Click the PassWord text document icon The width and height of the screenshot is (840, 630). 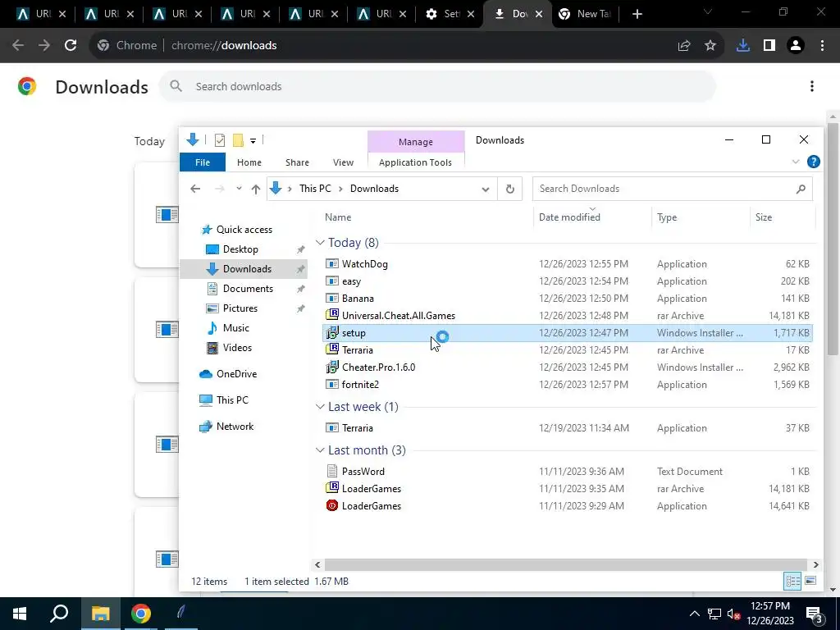332,471
